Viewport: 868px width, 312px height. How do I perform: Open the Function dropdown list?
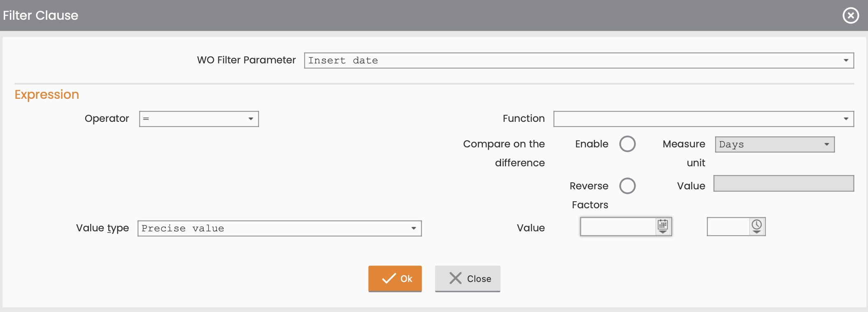703,119
